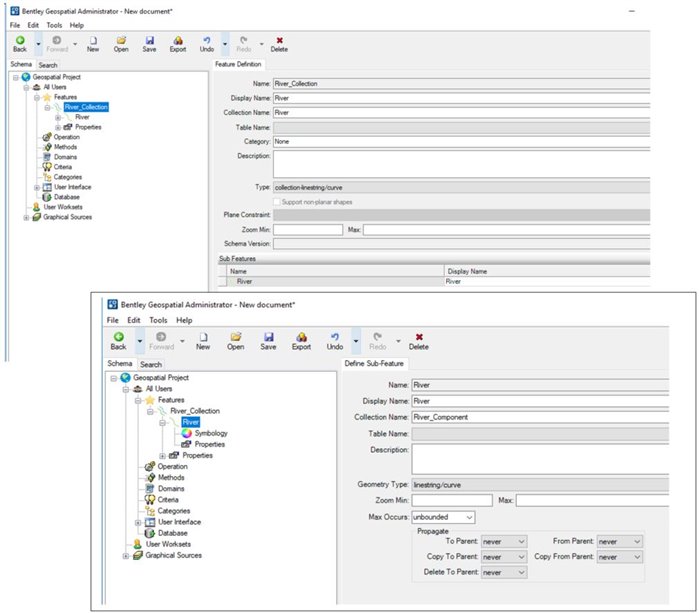Select River row in Sub Features table
699x613 pixels.
click(x=434, y=282)
